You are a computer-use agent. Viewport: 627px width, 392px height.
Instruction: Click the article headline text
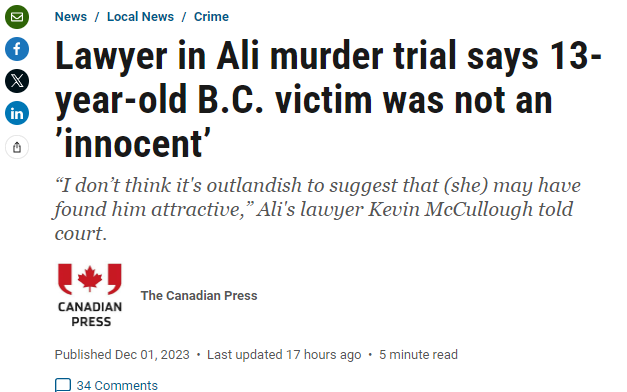coord(328,99)
